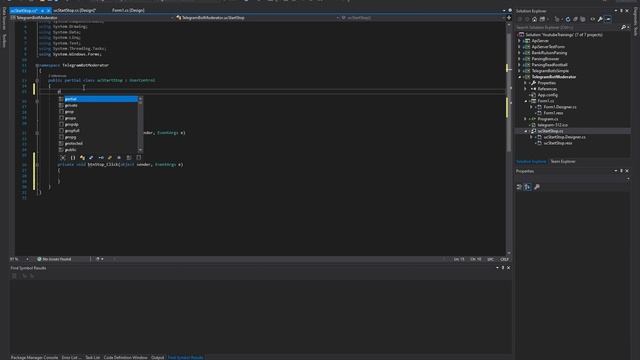Collapse the namespace TelegramBotModerator code block
640x360 pixels.
[37, 65]
